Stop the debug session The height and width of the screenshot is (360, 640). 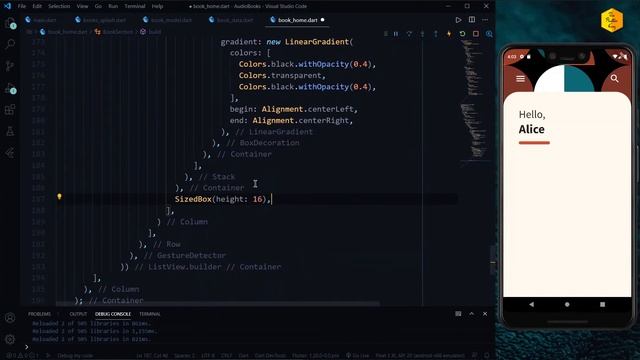pyautogui.click(x=476, y=34)
